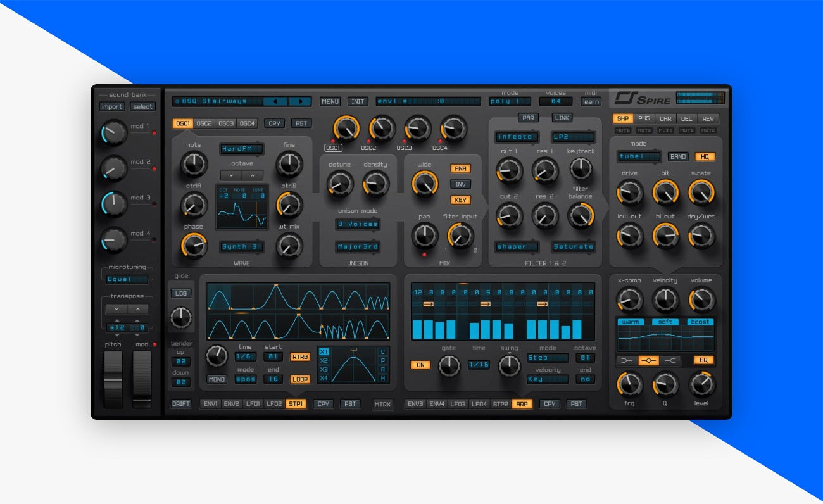The height and width of the screenshot is (504, 823).
Task: Click the oscillator waveform display
Action: pyautogui.click(x=242, y=207)
